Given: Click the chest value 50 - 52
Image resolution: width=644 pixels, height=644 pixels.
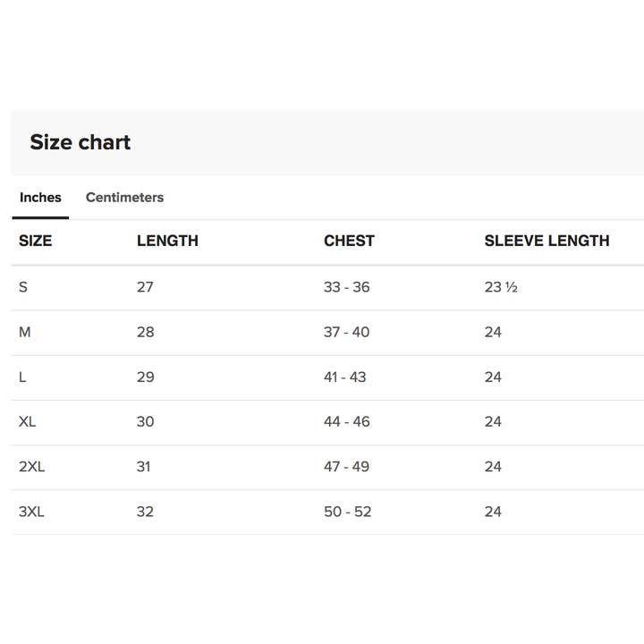Looking at the screenshot, I should (x=347, y=512).
